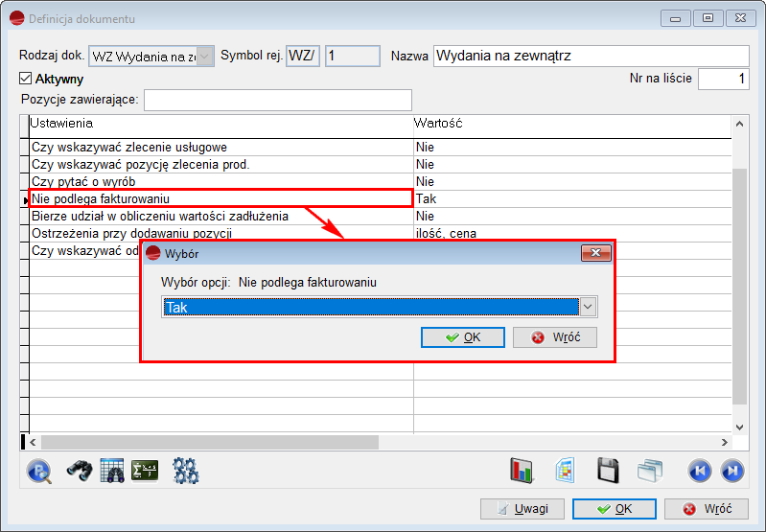Click the Uwagi button

coord(522,509)
